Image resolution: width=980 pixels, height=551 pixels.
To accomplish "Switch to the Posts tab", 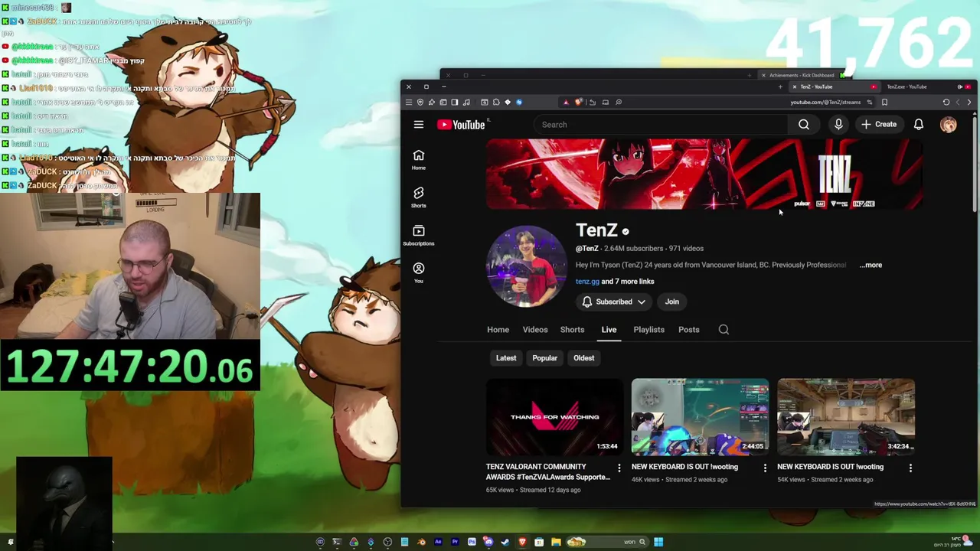I will pyautogui.click(x=689, y=329).
